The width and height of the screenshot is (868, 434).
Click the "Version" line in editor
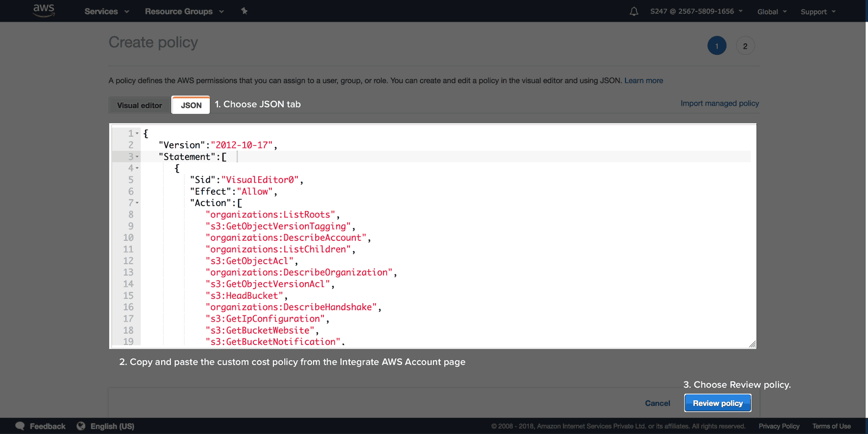[218, 145]
